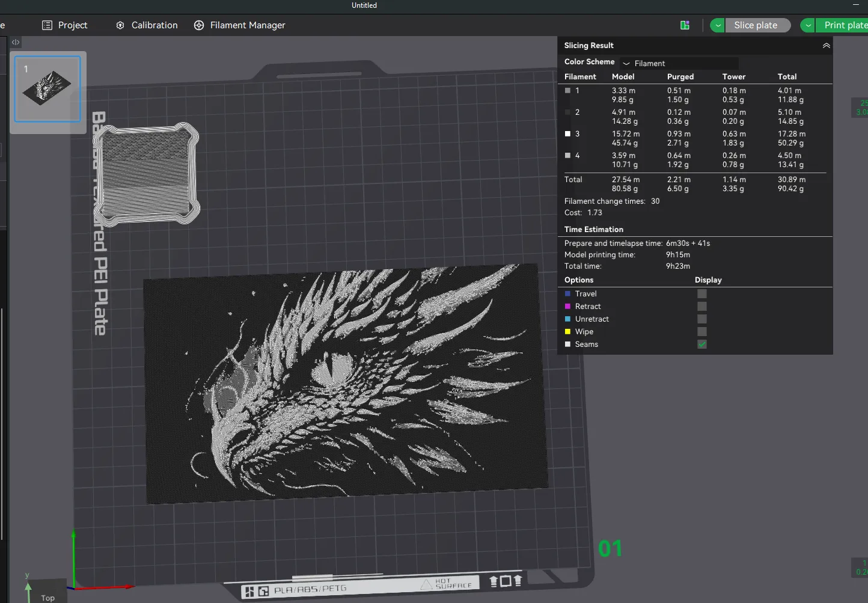Check the Wipe display checkbox

702,332
